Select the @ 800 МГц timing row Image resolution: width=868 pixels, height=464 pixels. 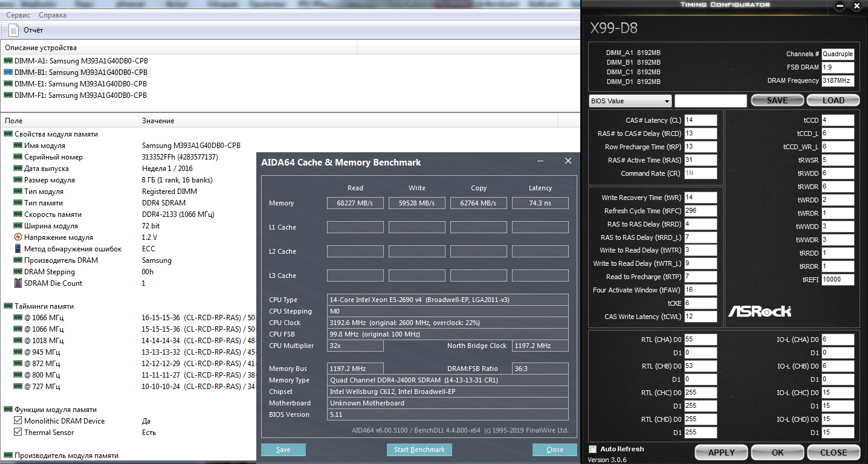(129, 375)
